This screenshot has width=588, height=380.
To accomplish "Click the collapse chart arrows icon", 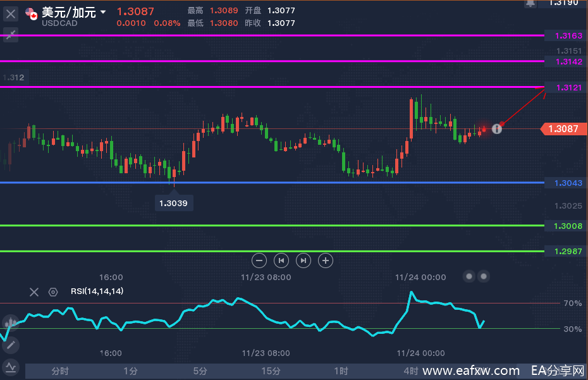I will pos(11,35).
